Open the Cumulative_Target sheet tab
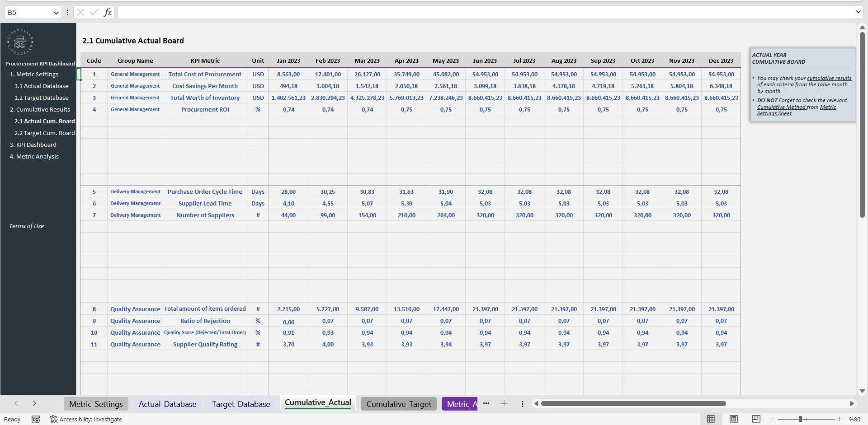868x425 pixels. tap(398, 404)
